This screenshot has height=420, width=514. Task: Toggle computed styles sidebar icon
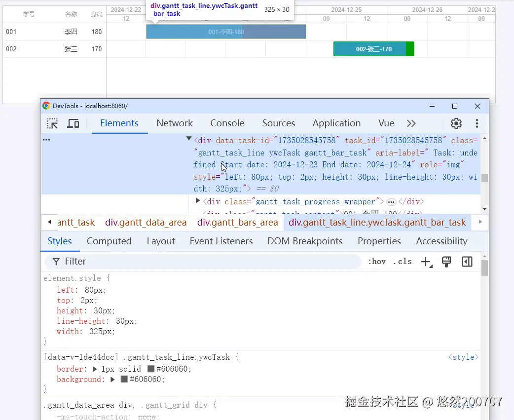[x=467, y=262]
